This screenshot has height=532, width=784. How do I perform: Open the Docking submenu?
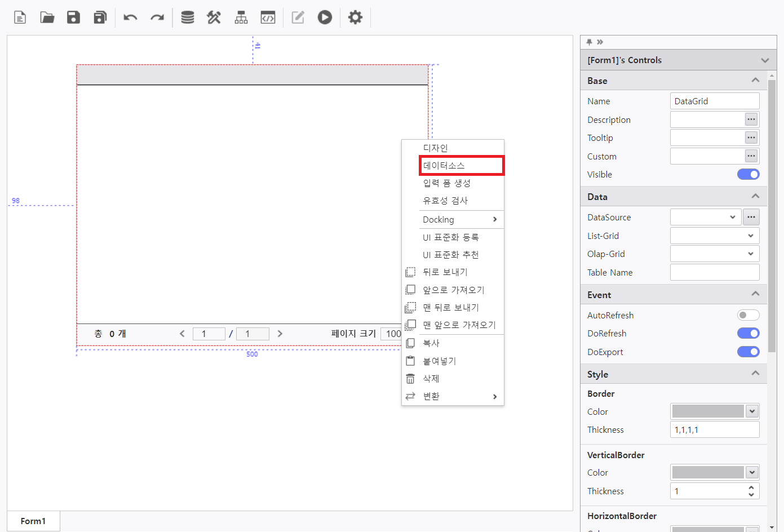[459, 220]
